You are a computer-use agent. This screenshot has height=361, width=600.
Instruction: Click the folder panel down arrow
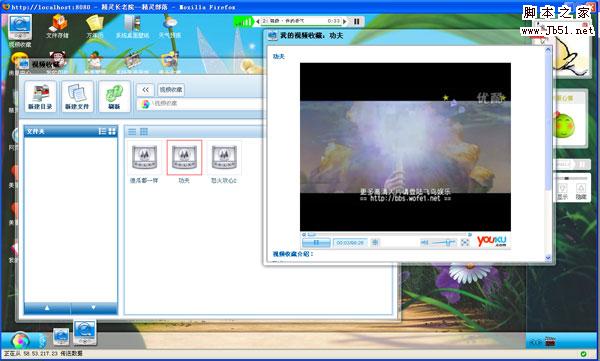(94, 308)
